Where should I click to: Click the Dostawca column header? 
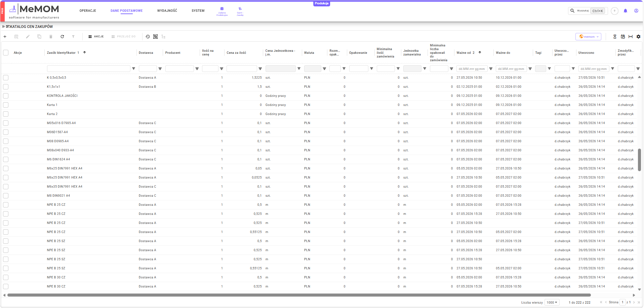146,53
